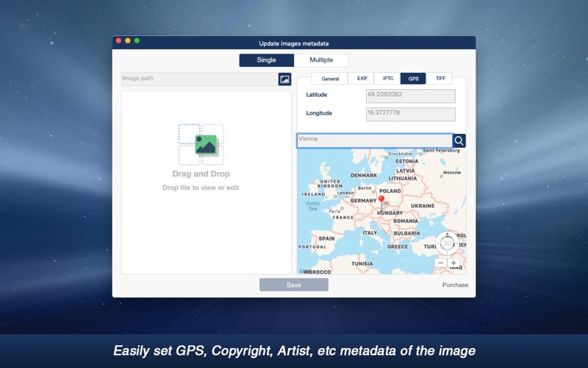Click the green drag and drop image icon
The height and width of the screenshot is (368, 588).
click(x=206, y=145)
